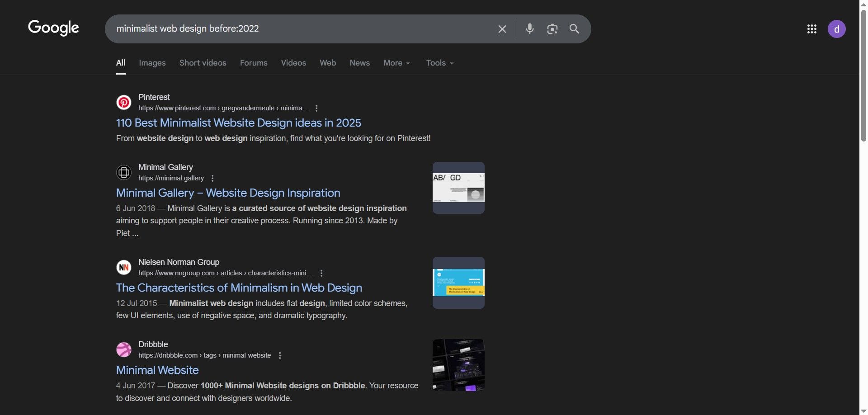The image size is (868, 415).
Task: Open options menu for Dribbble result
Action: coord(280,355)
